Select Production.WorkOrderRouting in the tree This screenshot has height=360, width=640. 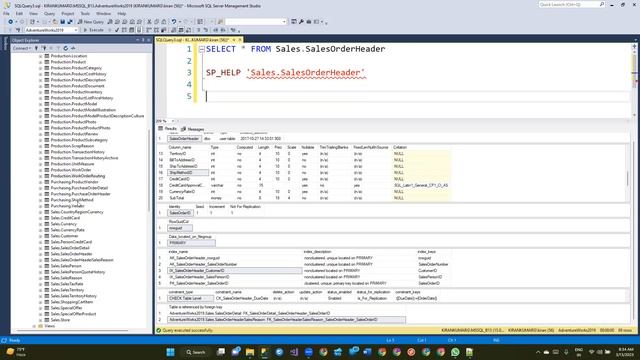pos(78,176)
